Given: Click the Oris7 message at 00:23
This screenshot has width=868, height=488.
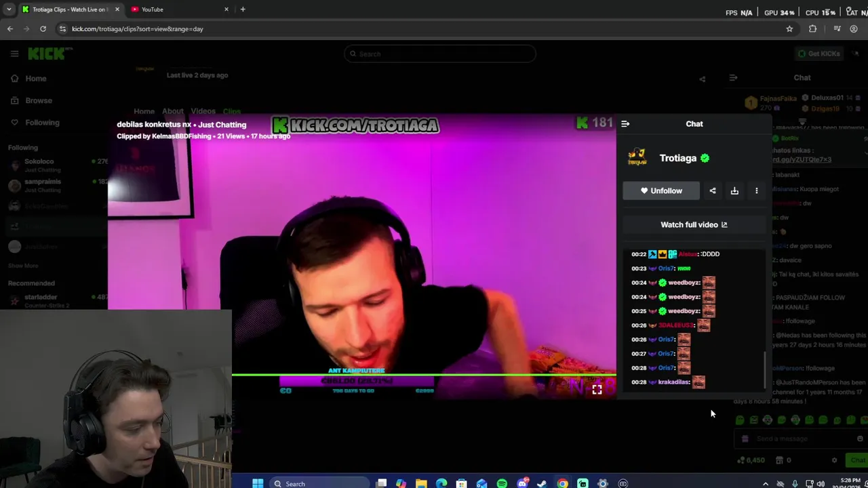Looking at the screenshot, I should coord(661,268).
